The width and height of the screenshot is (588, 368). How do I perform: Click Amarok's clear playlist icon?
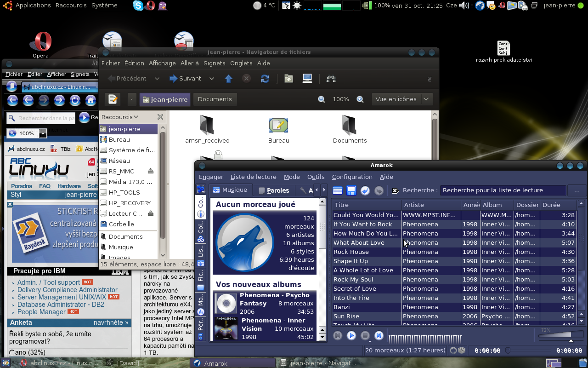(338, 190)
